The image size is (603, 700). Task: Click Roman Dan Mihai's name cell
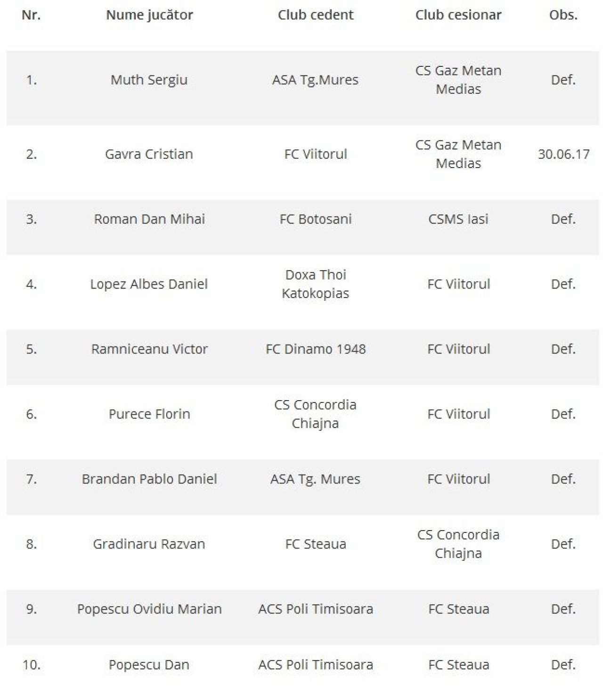click(149, 219)
